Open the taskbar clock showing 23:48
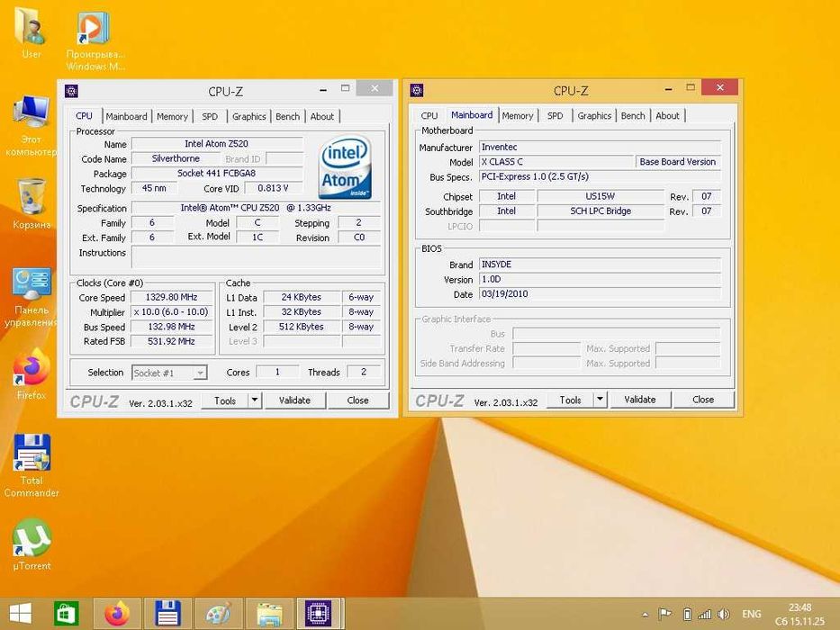Image resolution: width=840 pixels, height=630 pixels. (x=799, y=615)
